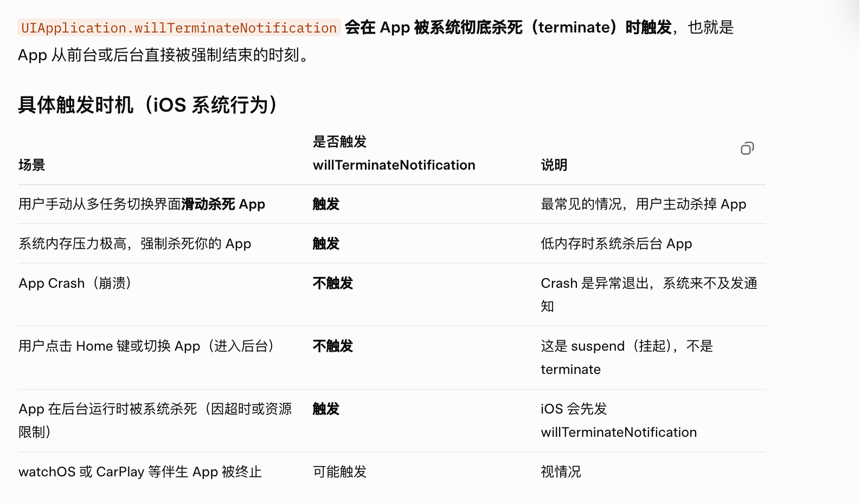Click the suspend（挂起）explanation cell

pyautogui.click(x=627, y=358)
